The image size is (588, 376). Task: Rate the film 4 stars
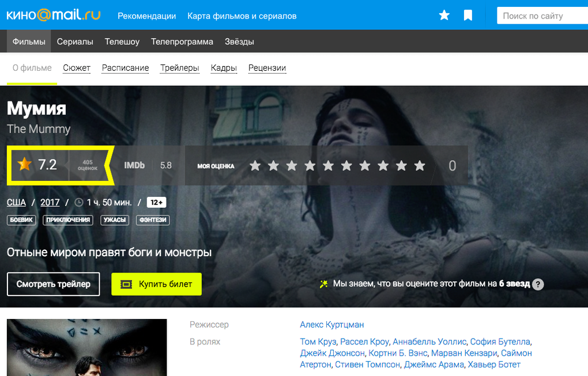(310, 165)
